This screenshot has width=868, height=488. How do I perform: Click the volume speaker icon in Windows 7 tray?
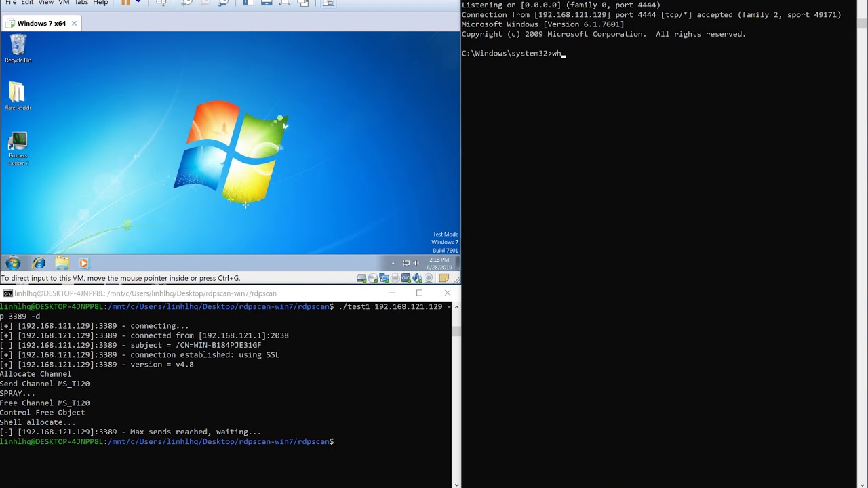[x=416, y=263]
